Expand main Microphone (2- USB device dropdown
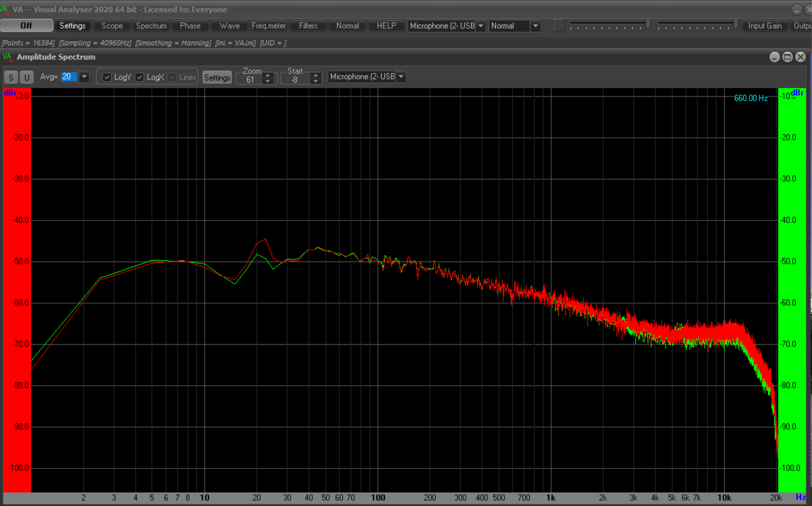Image resolution: width=812 pixels, height=506 pixels. click(x=480, y=26)
